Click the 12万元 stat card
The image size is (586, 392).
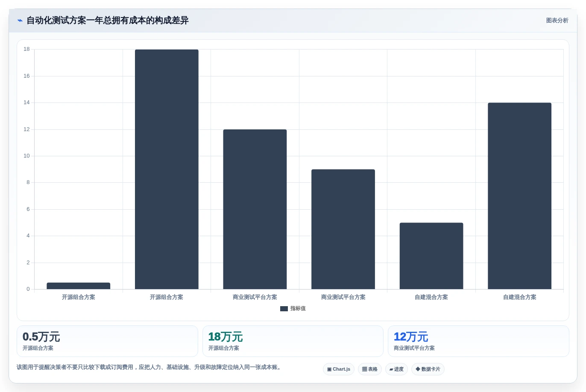click(x=478, y=341)
